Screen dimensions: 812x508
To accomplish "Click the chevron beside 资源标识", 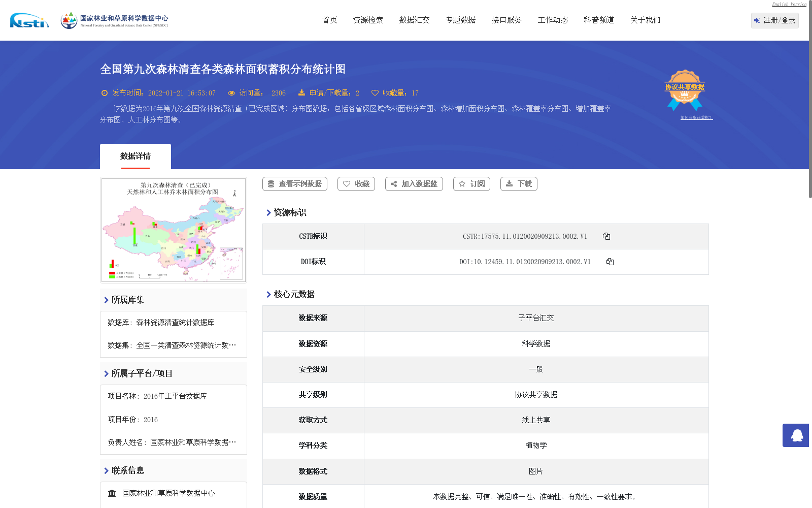I will (x=268, y=213).
